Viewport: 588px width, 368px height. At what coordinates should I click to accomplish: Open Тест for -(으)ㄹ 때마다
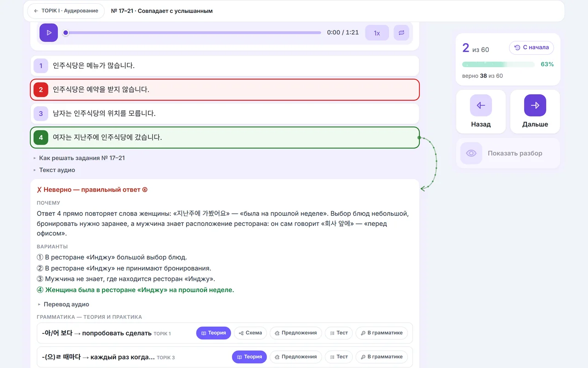tap(339, 357)
